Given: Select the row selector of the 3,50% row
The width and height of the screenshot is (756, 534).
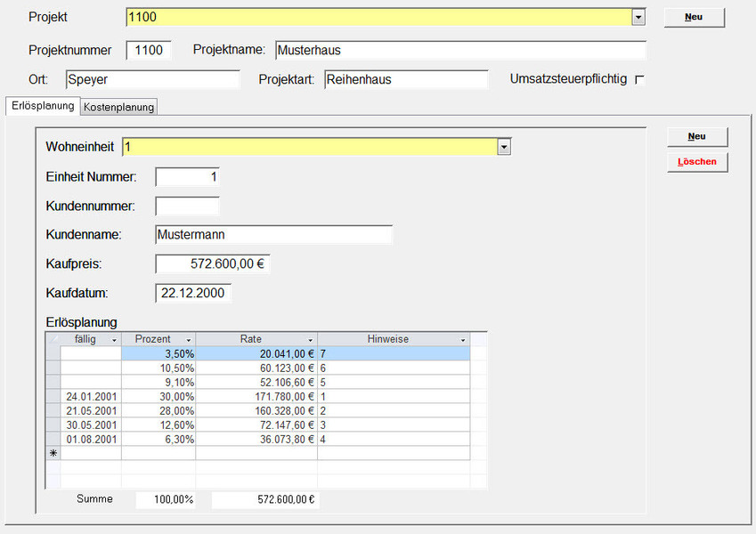Looking at the screenshot, I should (53, 353).
